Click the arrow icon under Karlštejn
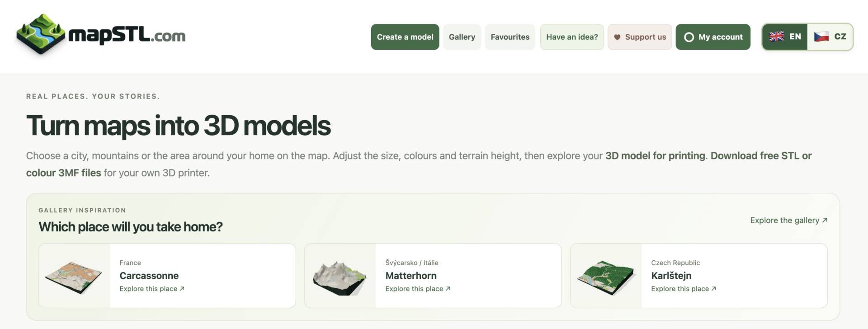 (x=713, y=288)
